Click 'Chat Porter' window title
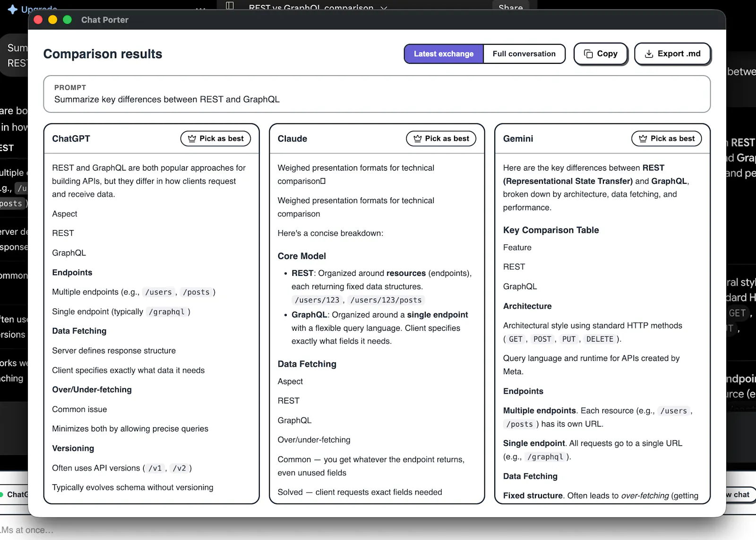The image size is (756, 540). click(105, 20)
